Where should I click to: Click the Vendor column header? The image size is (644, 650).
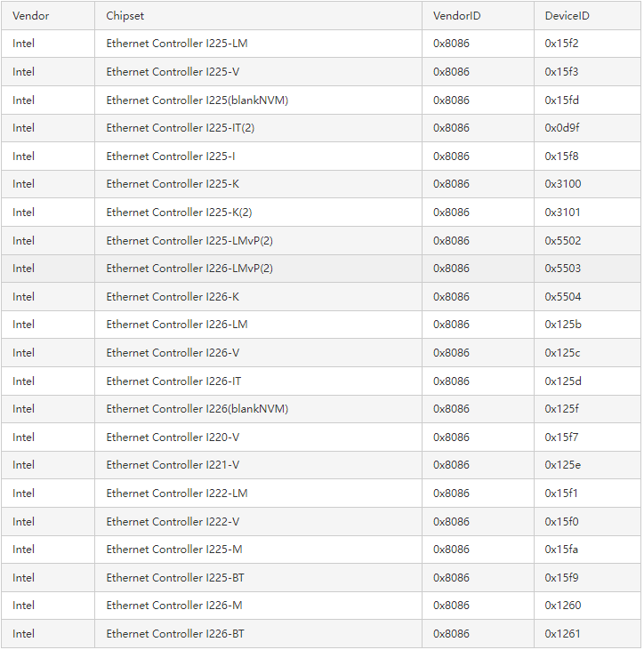[48, 16]
